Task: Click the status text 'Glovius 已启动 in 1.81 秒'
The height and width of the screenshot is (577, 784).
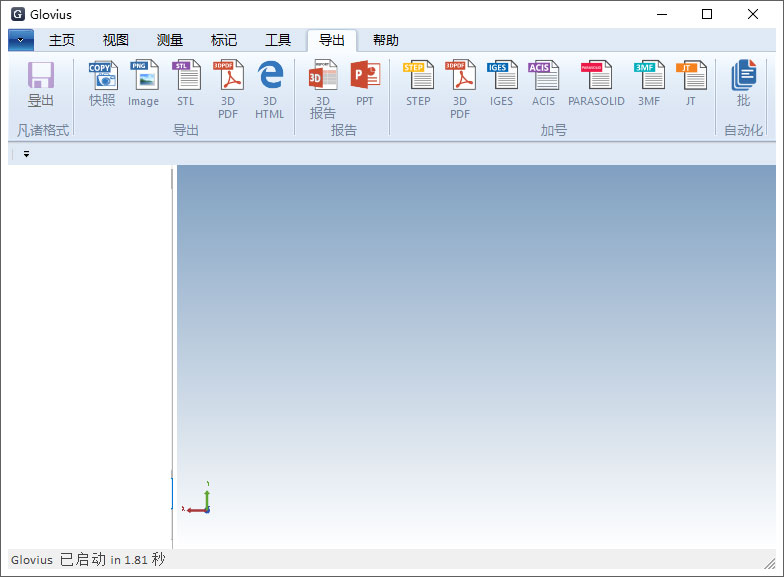Action: (x=88, y=560)
